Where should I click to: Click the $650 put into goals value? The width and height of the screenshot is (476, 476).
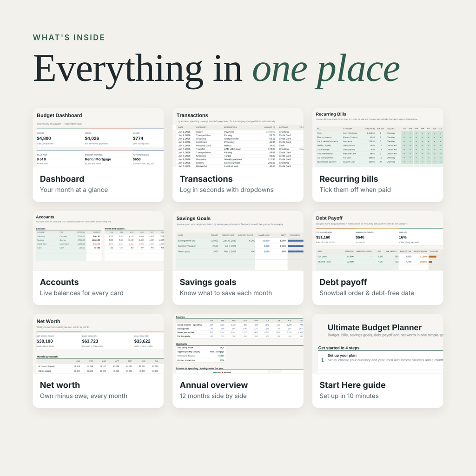point(137,159)
